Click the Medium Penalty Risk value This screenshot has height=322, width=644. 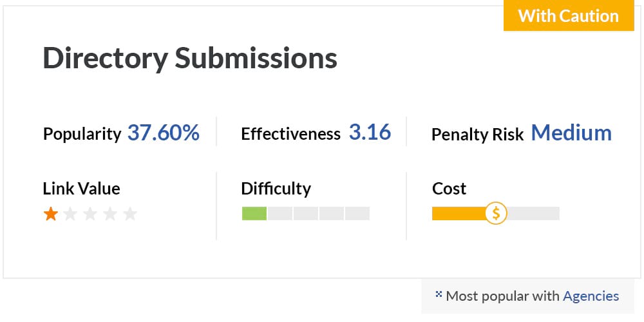(571, 133)
